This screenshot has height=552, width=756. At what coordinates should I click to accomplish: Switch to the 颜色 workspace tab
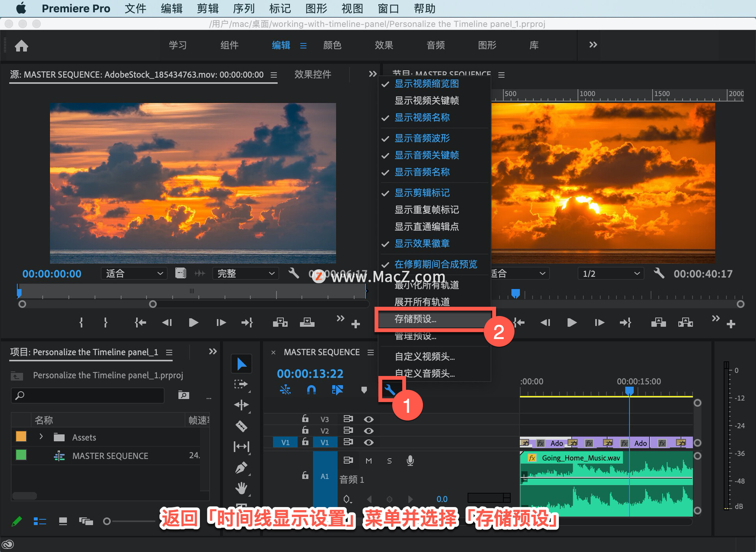pos(332,45)
